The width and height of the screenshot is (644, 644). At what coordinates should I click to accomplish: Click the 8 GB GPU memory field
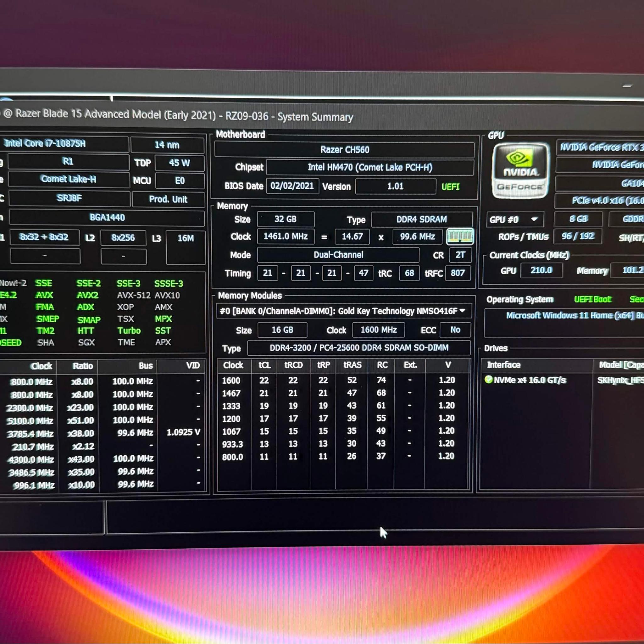(x=578, y=219)
